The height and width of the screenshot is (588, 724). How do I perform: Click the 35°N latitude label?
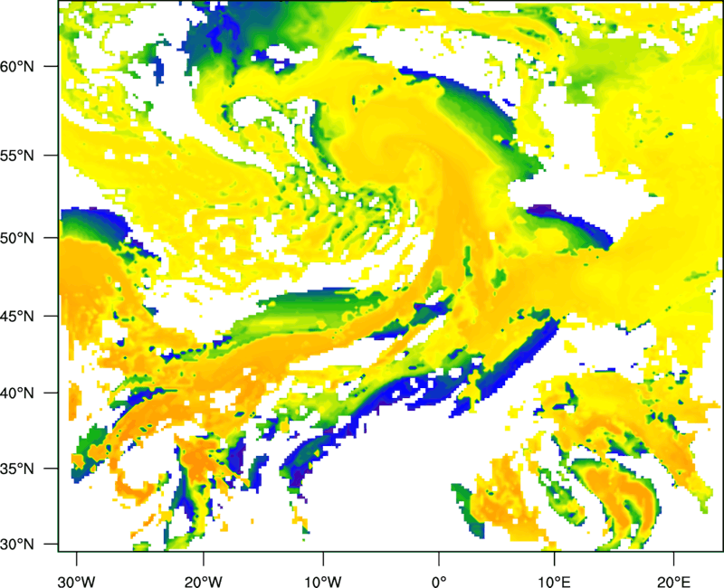coord(17,469)
